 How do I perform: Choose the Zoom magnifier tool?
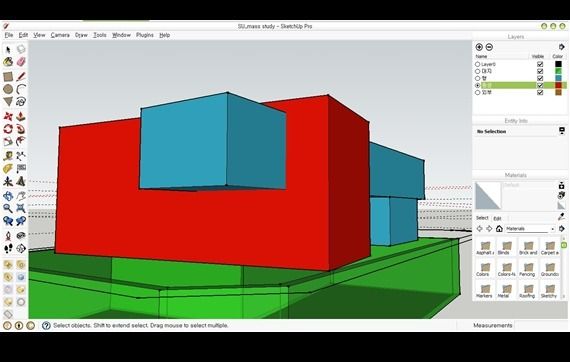tap(8, 208)
